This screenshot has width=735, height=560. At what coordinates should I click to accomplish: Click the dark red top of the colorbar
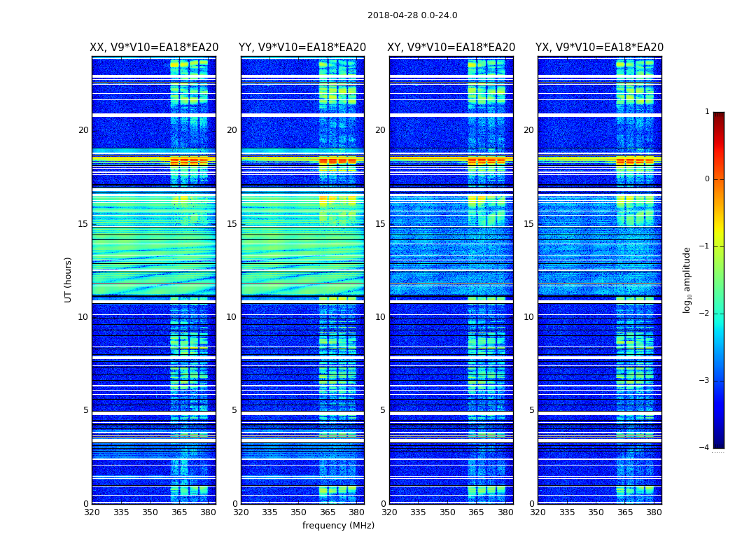click(x=718, y=116)
